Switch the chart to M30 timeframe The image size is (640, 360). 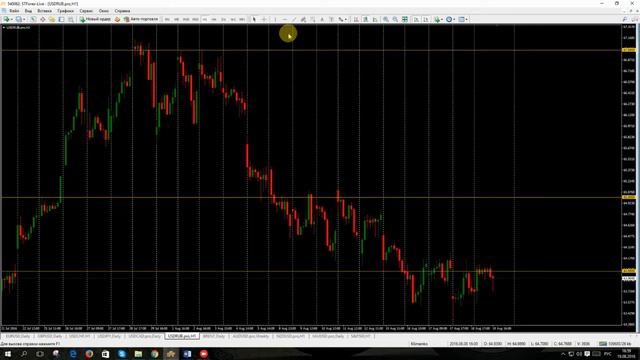pyautogui.click(x=196, y=19)
